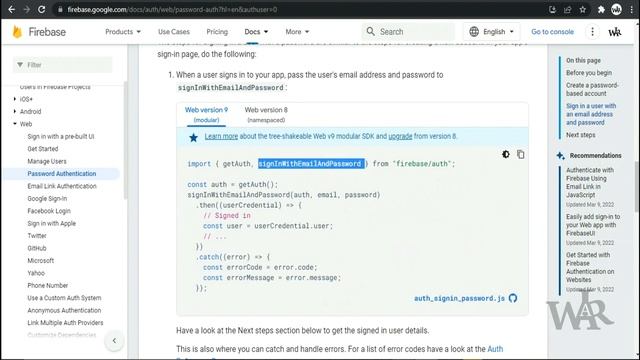The image size is (640, 360).
Task: Switch to Web version 8 namespaced tab
Action: [266, 115]
